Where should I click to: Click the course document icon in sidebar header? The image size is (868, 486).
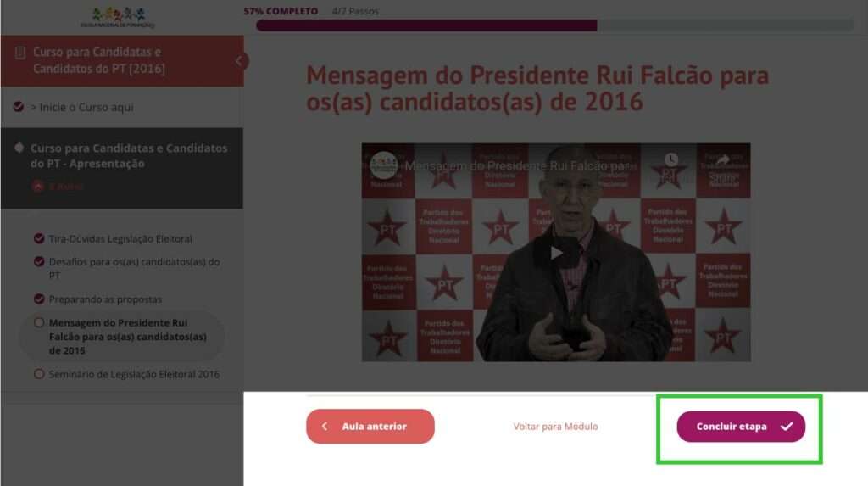pyautogui.click(x=20, y=53)
